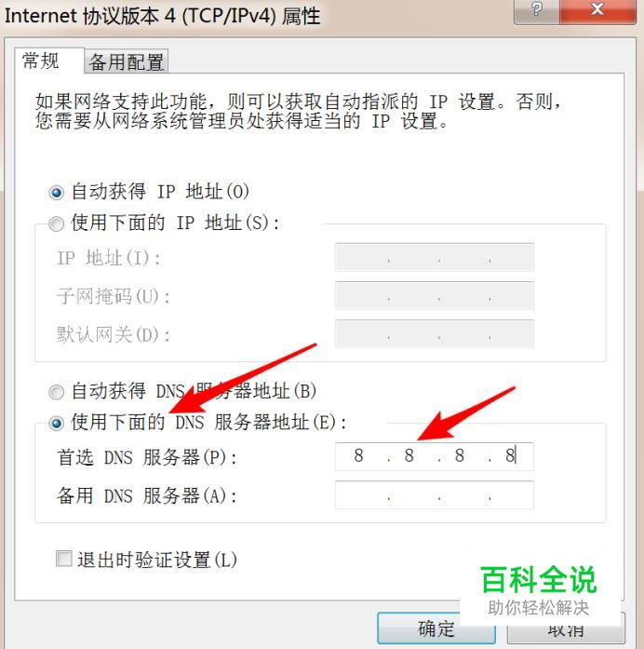Select 自动获得 DNS 服务器地址 radio button
The image size is (644, 649).
(56, 392)
